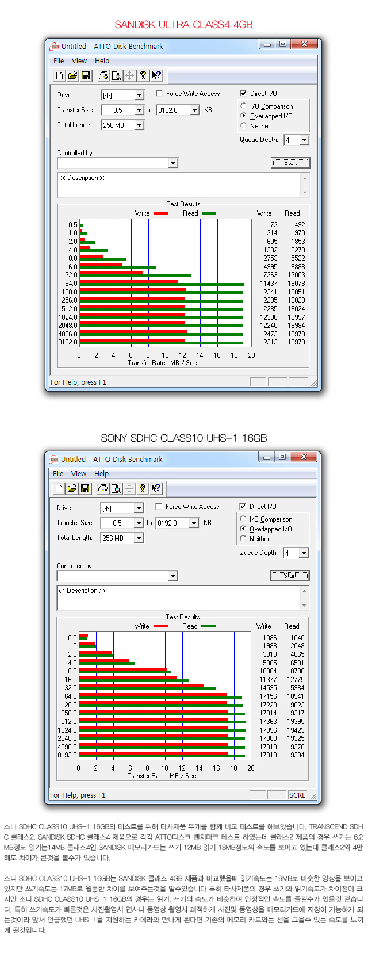Click New icon in SanDisk benchmark window
This screenshot has height=980, width=368.
[x=59, y=75]
